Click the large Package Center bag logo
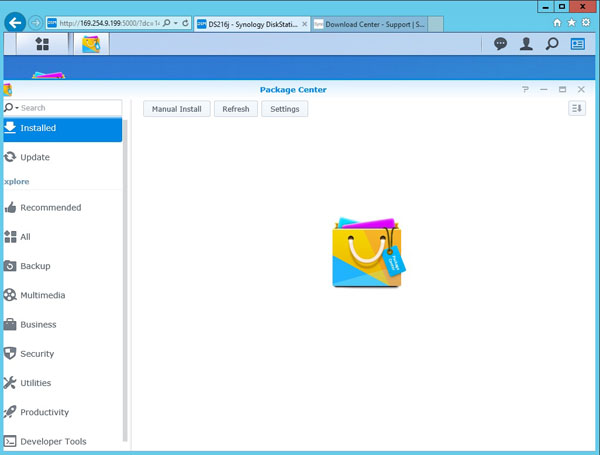The image size is (600, 455). pos(368,252)
